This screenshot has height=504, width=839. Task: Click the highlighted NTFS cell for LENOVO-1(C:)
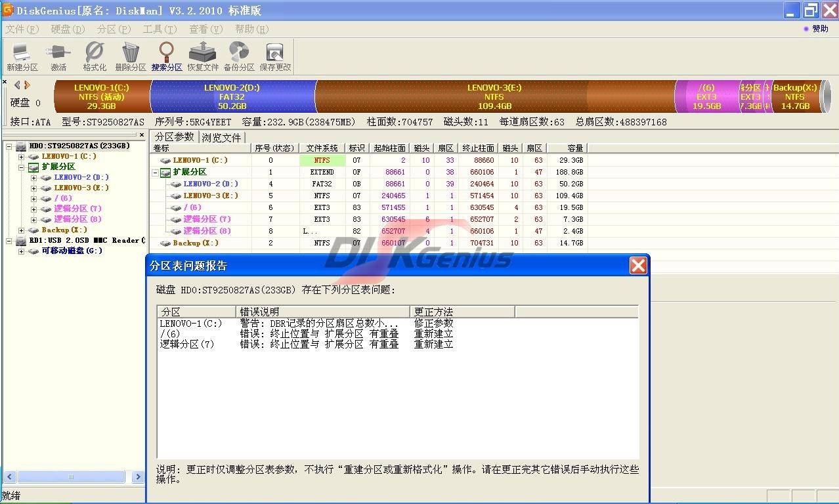coord(322,160)
